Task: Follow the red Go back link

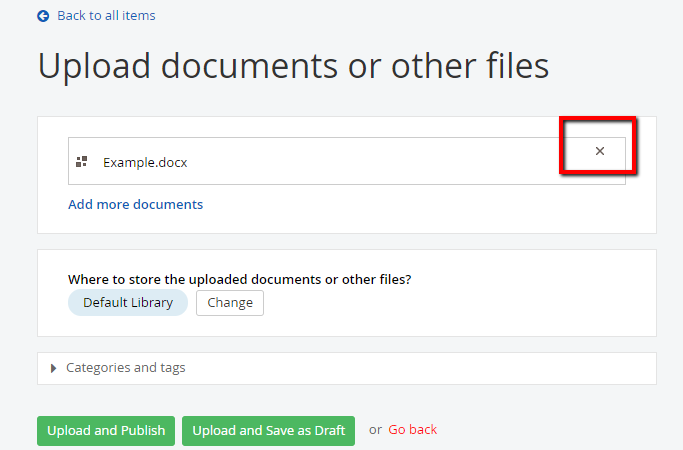Action: (413, 430)
